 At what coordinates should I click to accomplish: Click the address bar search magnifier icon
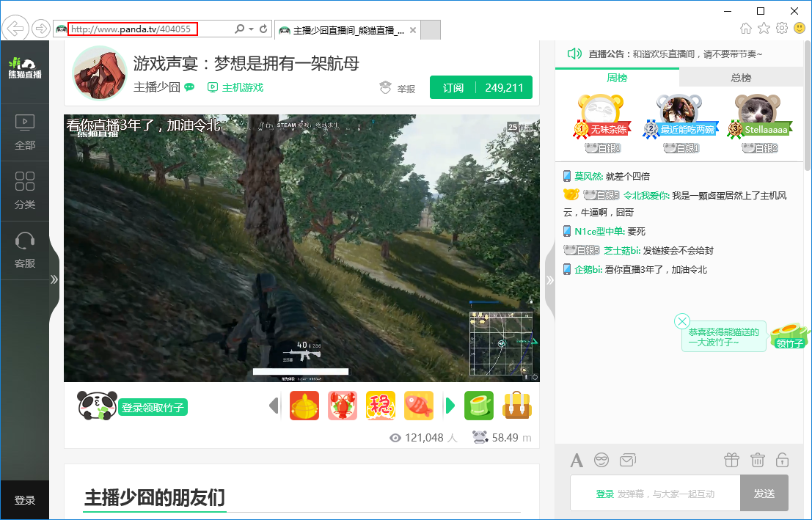pyautogui.click(x=239, y=29)
